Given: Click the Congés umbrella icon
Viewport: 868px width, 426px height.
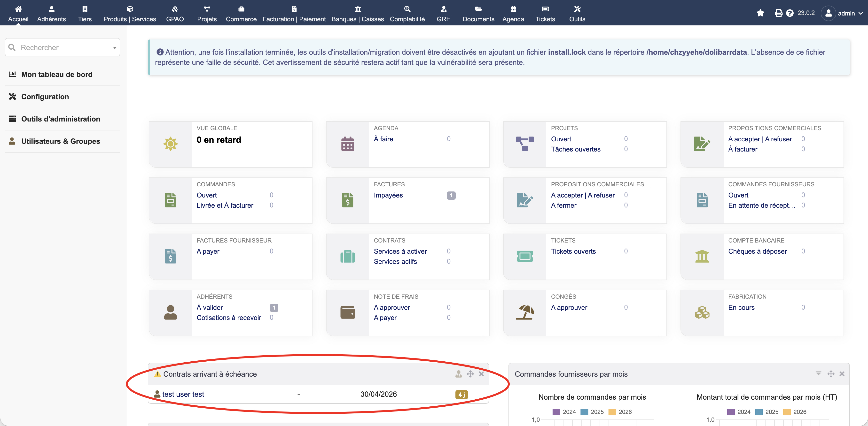Looking at the screenshot, I should coord(525,312).
